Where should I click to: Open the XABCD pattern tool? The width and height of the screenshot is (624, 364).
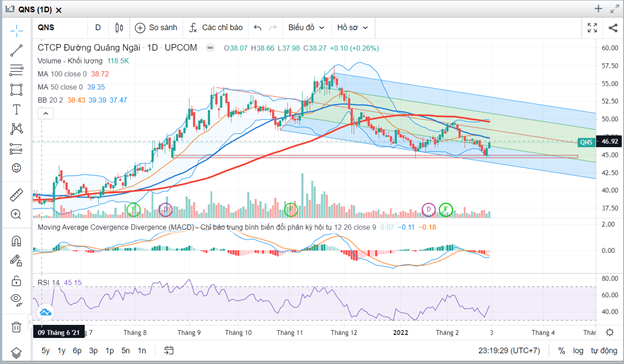coord(16,128)
